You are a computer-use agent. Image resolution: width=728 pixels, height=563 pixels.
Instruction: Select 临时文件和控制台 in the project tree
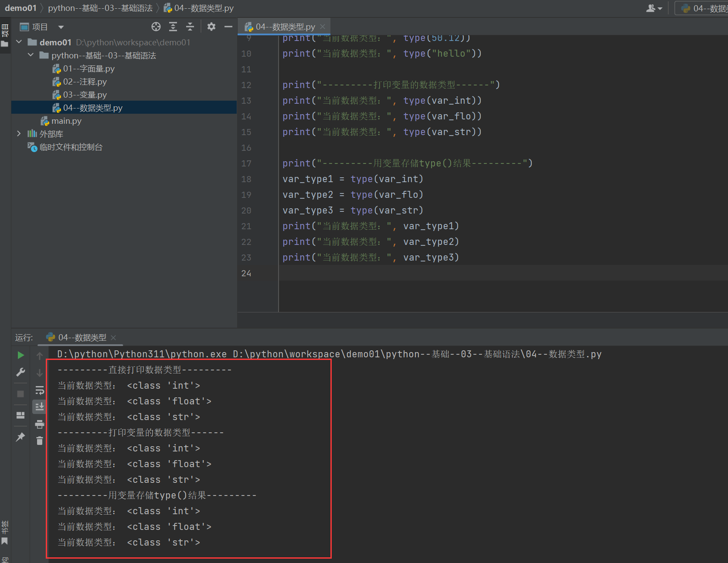65,147
